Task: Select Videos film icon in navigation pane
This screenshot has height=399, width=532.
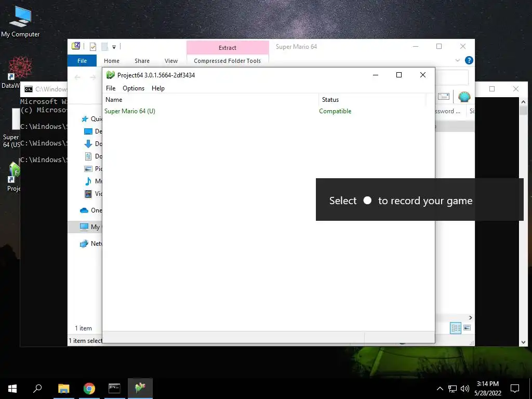Action: pos(88,194)
